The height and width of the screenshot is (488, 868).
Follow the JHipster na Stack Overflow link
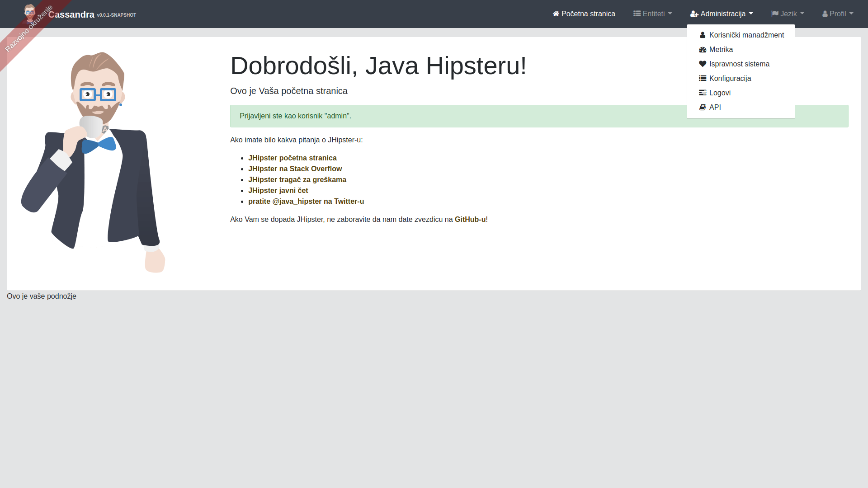click(295, 169)
